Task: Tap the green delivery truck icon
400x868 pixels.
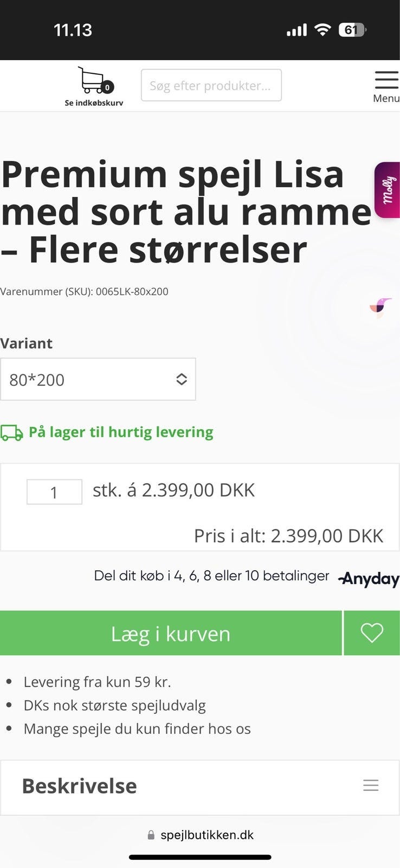Action: pyautogui.click(x=11, y=432)
